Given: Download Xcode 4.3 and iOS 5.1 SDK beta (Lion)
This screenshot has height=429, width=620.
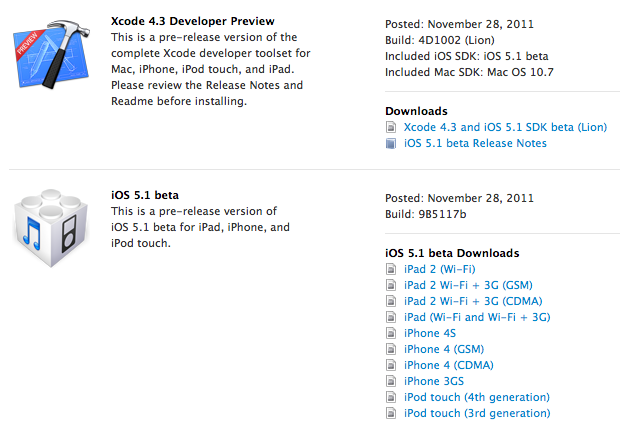Looking at the screenshot, I should tap(505, 127).
